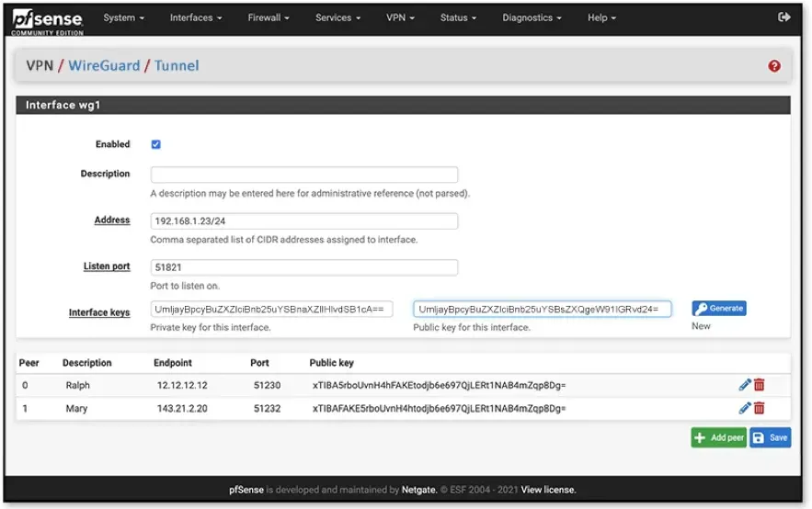Open the Interfaces menu

click(x=196, y=17)
